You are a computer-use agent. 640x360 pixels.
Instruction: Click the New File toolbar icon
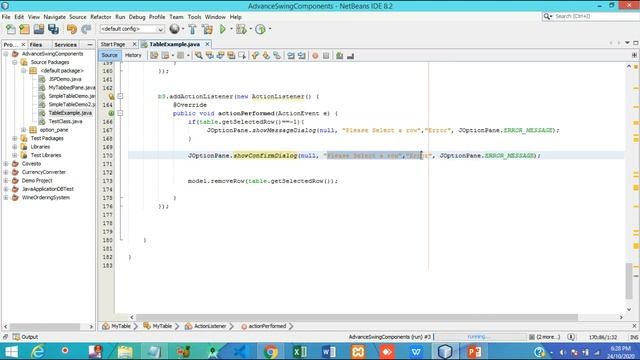[11, 29]
